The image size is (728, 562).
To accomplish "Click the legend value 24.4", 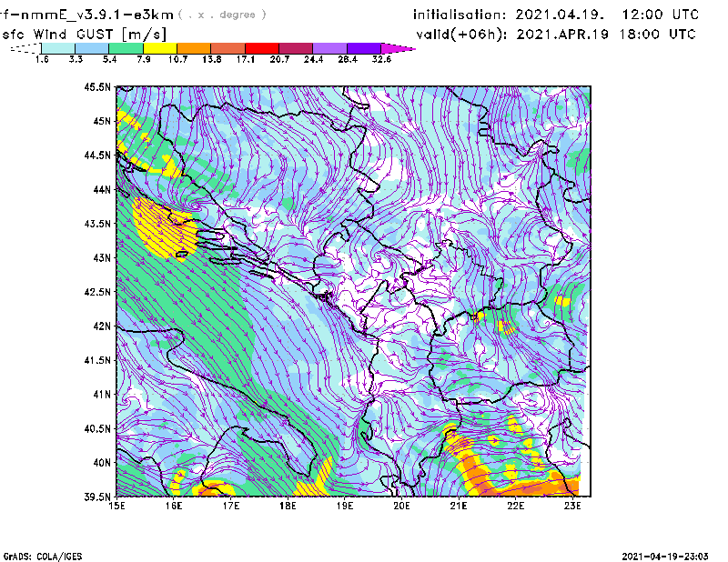I will 313,59.
